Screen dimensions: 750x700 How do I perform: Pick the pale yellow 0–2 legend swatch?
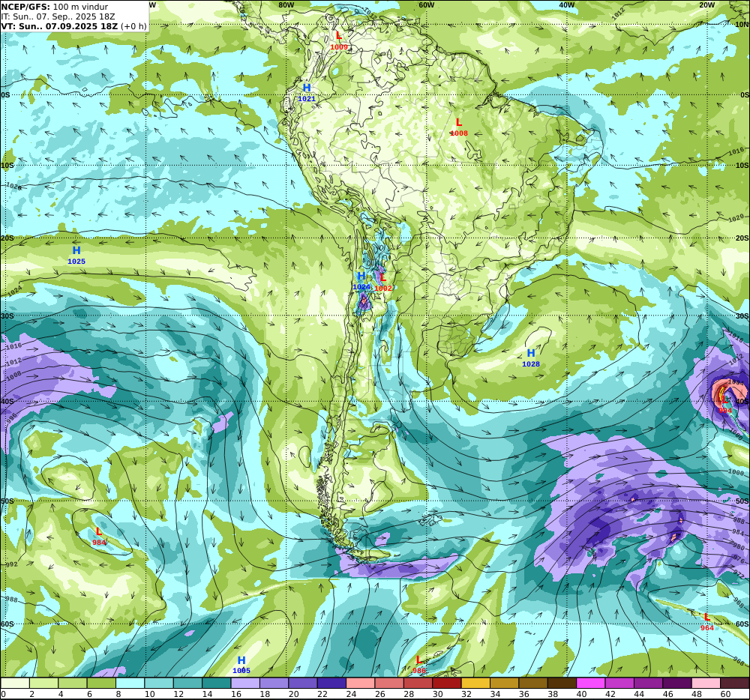pos(15,684)
